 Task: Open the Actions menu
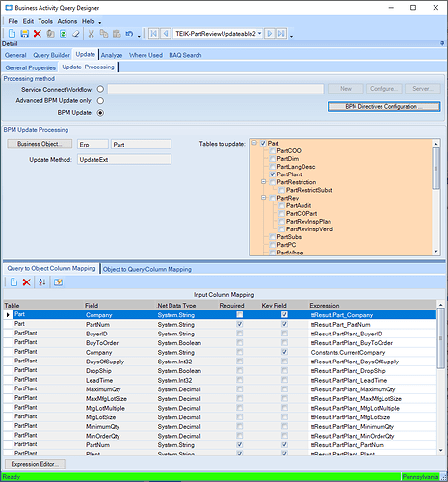point(67,21)
